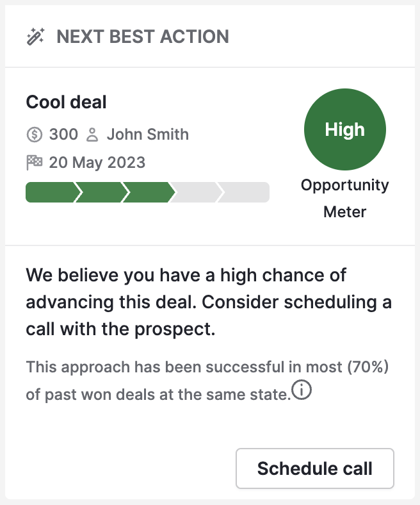Select second green pipeline stage
Screen dimensions: 420x505
pos(101,192)
